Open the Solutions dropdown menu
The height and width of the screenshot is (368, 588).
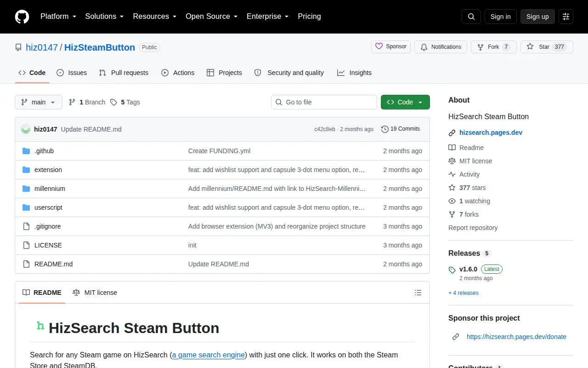pyautogui.click(x=105, y=17)
